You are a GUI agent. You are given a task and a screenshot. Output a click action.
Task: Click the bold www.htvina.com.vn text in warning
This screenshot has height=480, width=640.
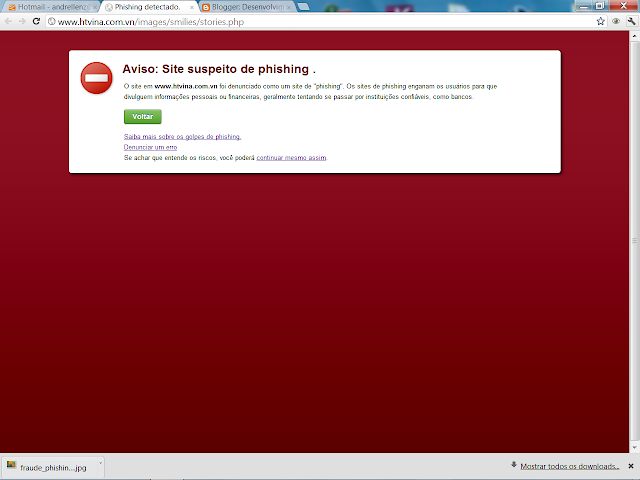click(x=186, y=86)
